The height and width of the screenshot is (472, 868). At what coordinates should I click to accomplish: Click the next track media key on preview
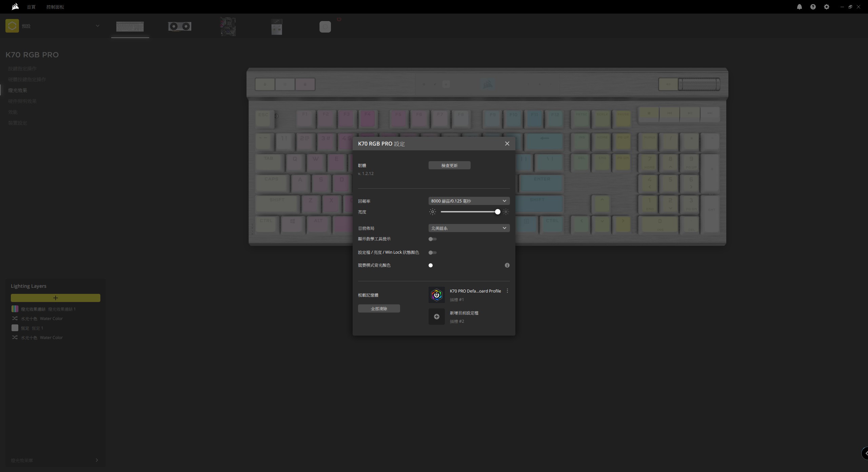709,115
